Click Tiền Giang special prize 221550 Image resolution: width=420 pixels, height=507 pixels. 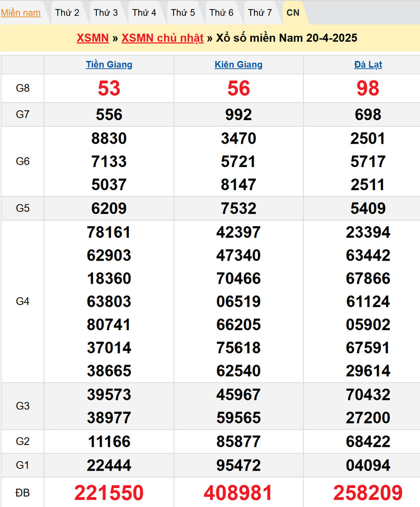click(109, 493)
